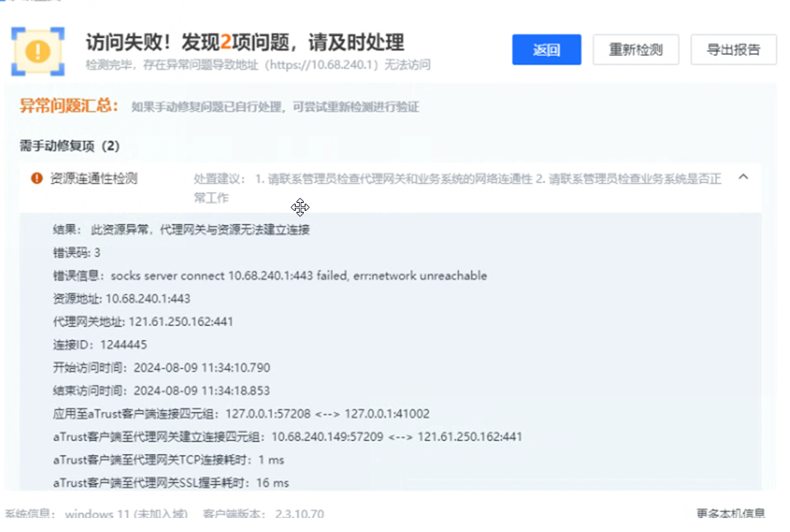Select the 资源地址 10.68.240.1:443 line
This screenshot has height=532, width=790.
(122, 299)
